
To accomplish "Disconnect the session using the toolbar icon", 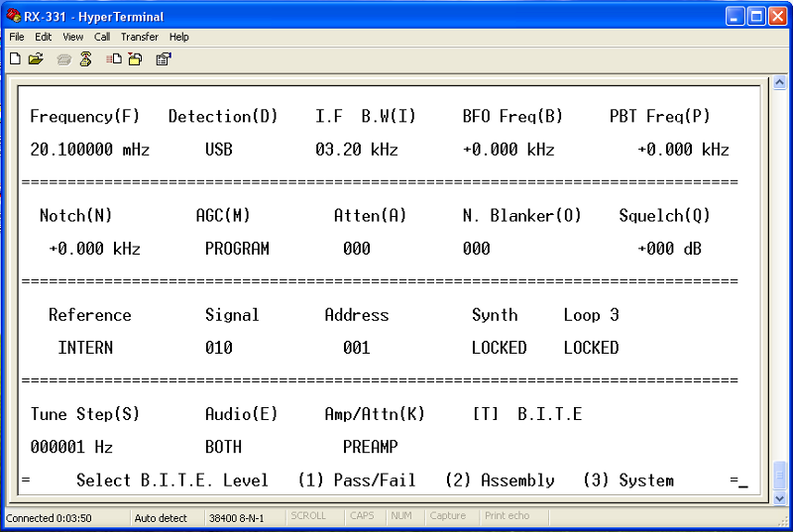I will [x=86, y=59].
